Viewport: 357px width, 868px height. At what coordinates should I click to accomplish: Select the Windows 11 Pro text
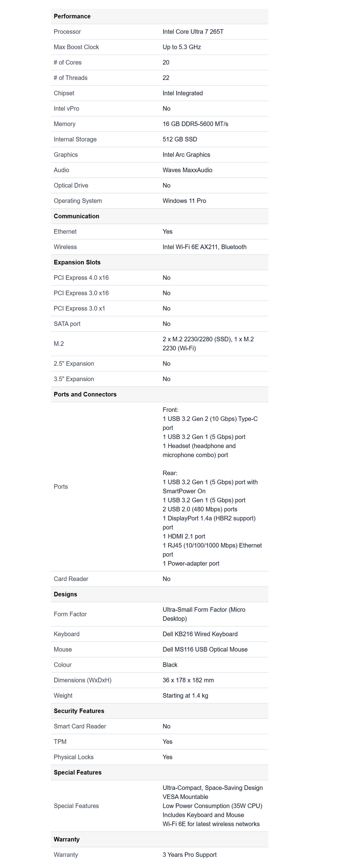coord(184,201)
